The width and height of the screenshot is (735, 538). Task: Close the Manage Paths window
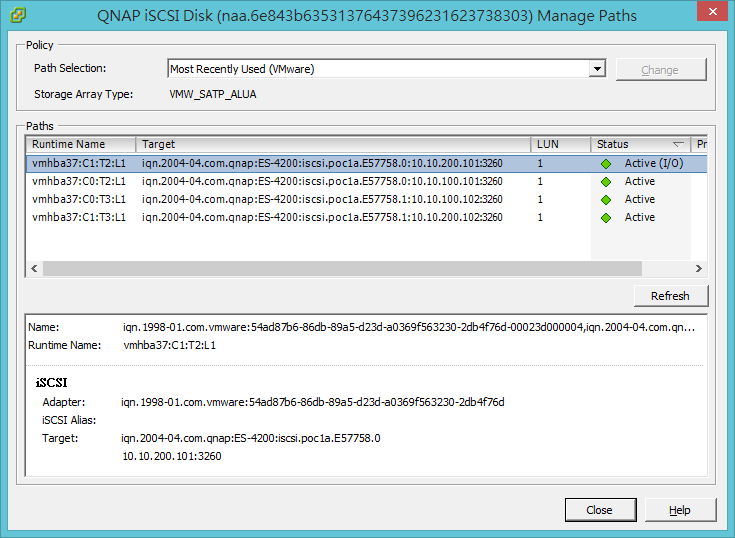[712, 11]
